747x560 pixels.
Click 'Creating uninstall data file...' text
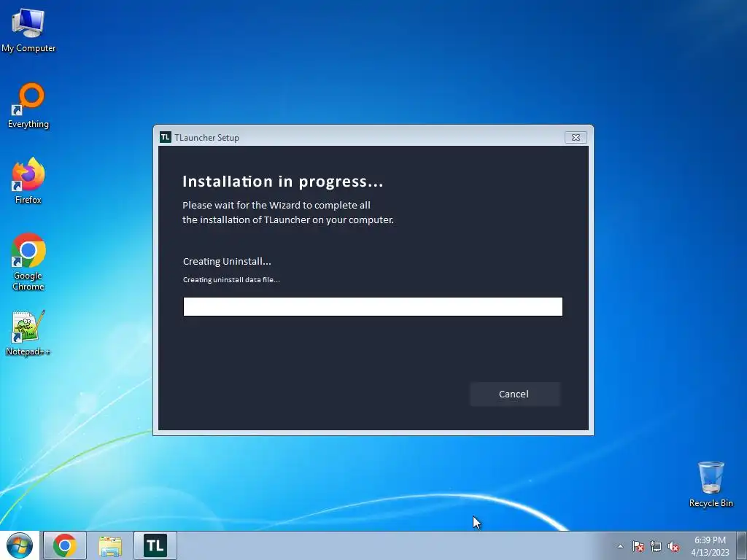[231, 279]
